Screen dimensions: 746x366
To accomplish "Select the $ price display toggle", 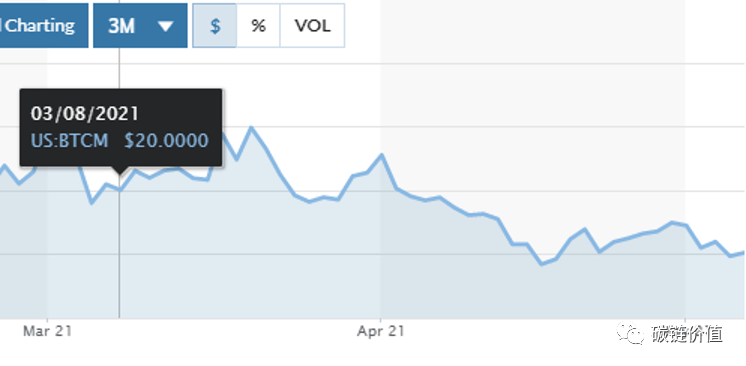I will coord(215,26).
